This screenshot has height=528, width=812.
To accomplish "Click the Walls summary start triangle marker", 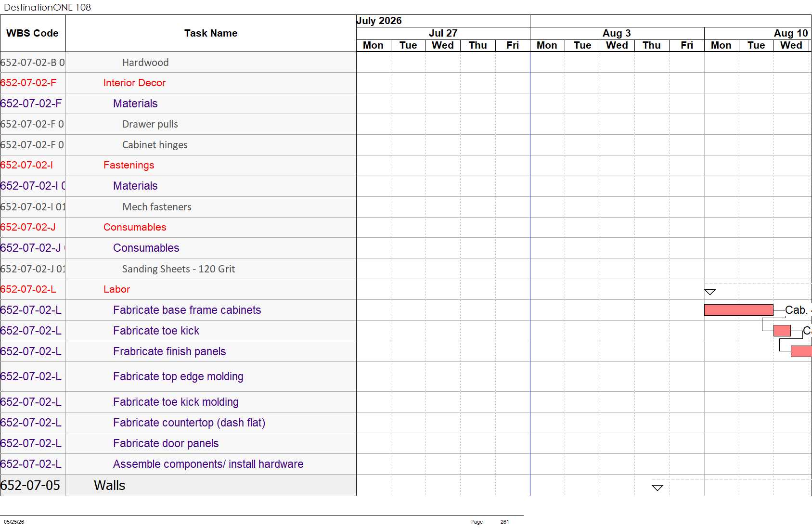I will 657,488.
